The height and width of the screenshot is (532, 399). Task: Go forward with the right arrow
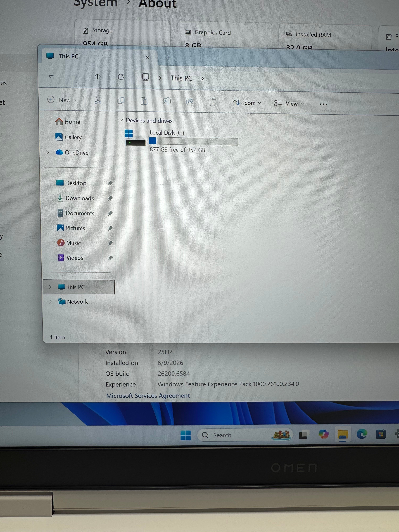tap(75, 76)
